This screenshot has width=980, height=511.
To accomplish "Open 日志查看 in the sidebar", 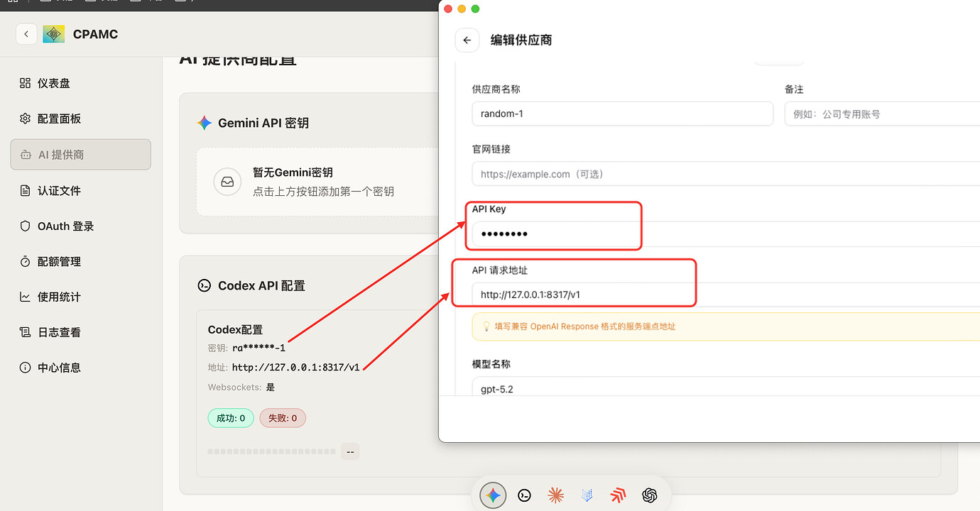I will pos(80,332).
